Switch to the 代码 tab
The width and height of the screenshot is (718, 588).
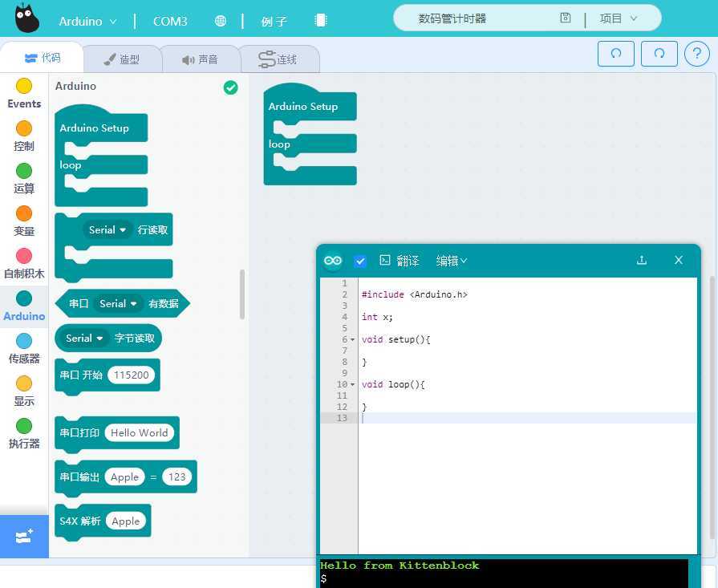(42, 58)
